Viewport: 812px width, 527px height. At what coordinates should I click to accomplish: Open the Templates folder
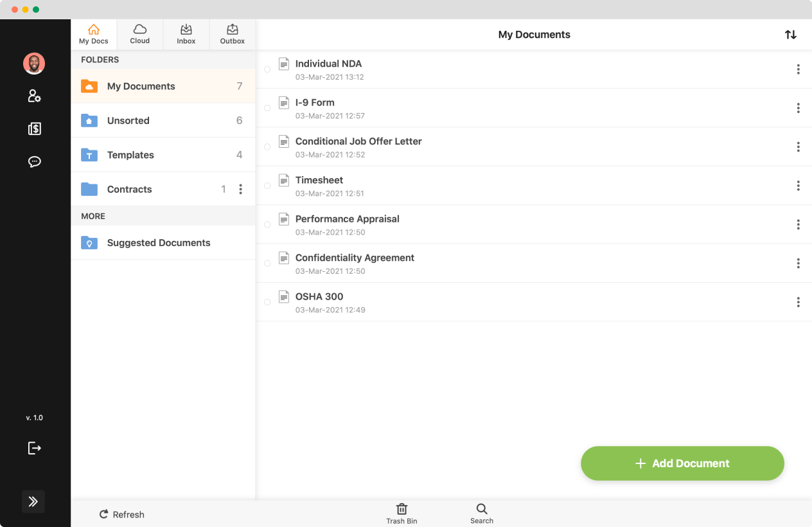(x=130, y=155)
